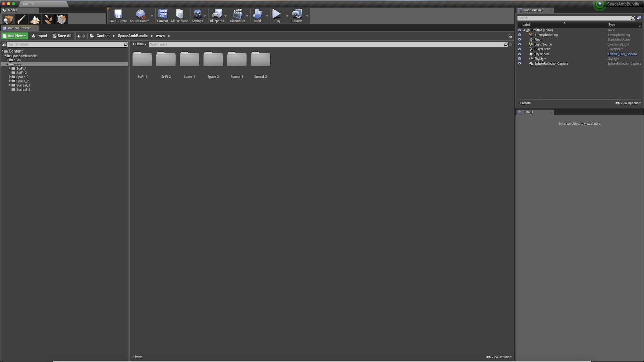Toggle visibility of Light Source actor
This screenshot has height=362, width=644.
click(x=520, y=44)
